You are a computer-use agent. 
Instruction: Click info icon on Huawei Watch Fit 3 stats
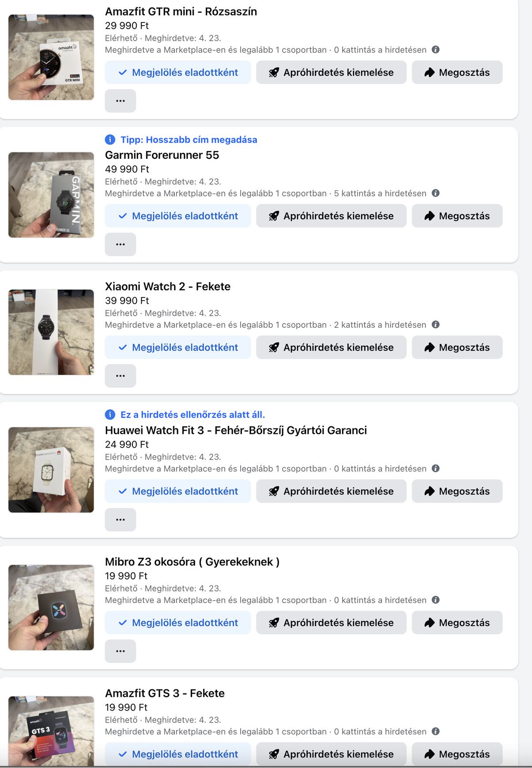click(x=435, y=468)
